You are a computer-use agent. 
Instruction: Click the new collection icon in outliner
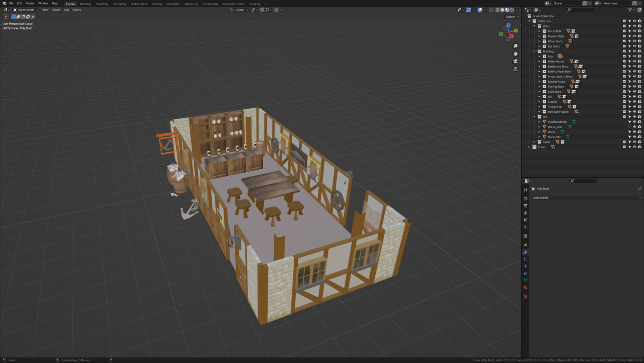click(639, 10)
